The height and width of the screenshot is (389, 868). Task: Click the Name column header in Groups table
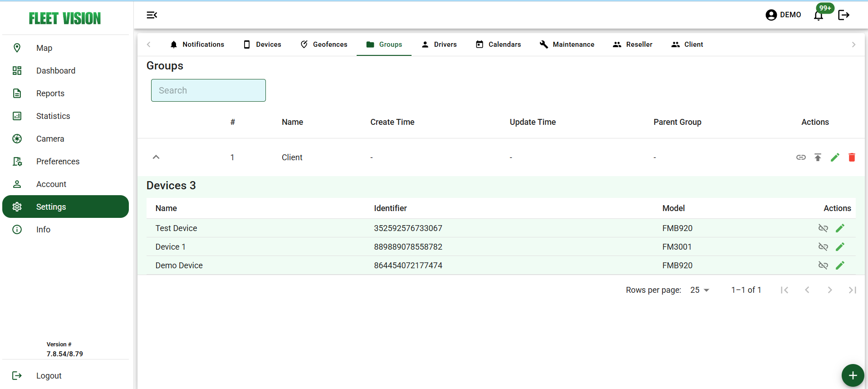coord(292,122)
